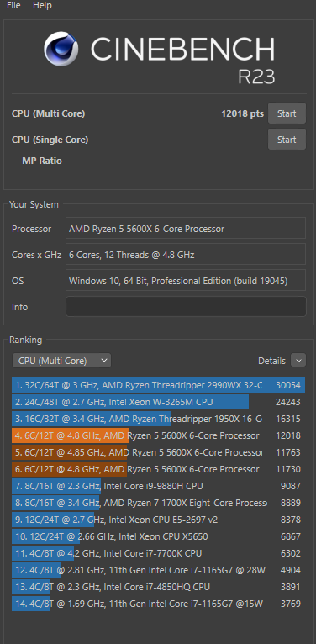This screenshot has width=316, height=644.
Task: Click the OS Windows 10 value field
Action: 186,281
